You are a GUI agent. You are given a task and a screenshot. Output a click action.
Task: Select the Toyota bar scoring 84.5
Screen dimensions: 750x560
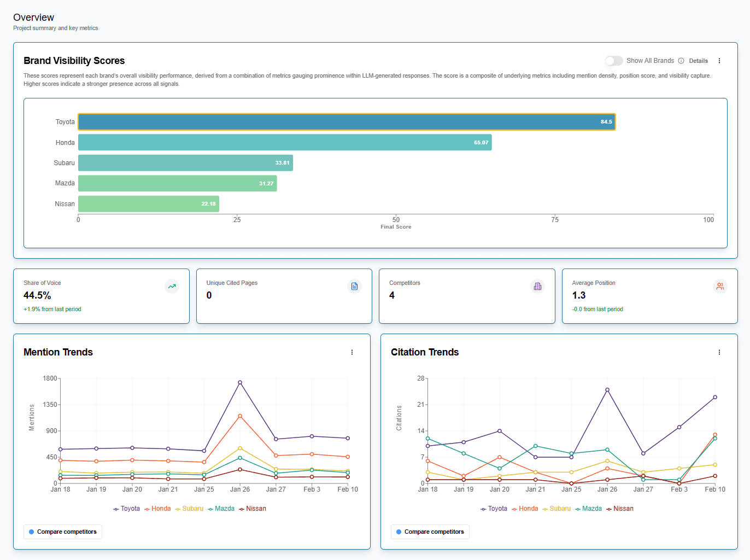[x=347, y=121]
